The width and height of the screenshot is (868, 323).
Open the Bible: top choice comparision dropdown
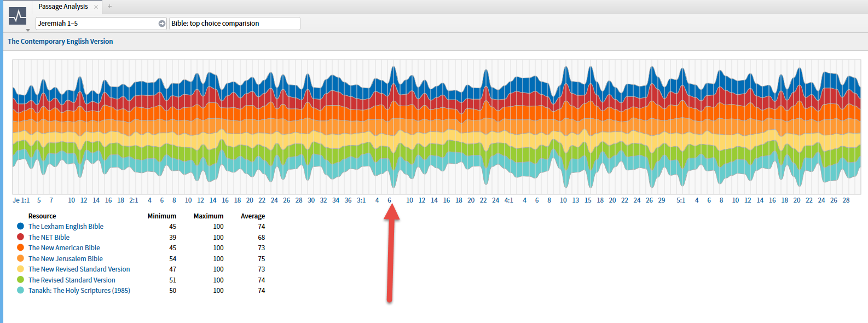click(x=235, y=24)
